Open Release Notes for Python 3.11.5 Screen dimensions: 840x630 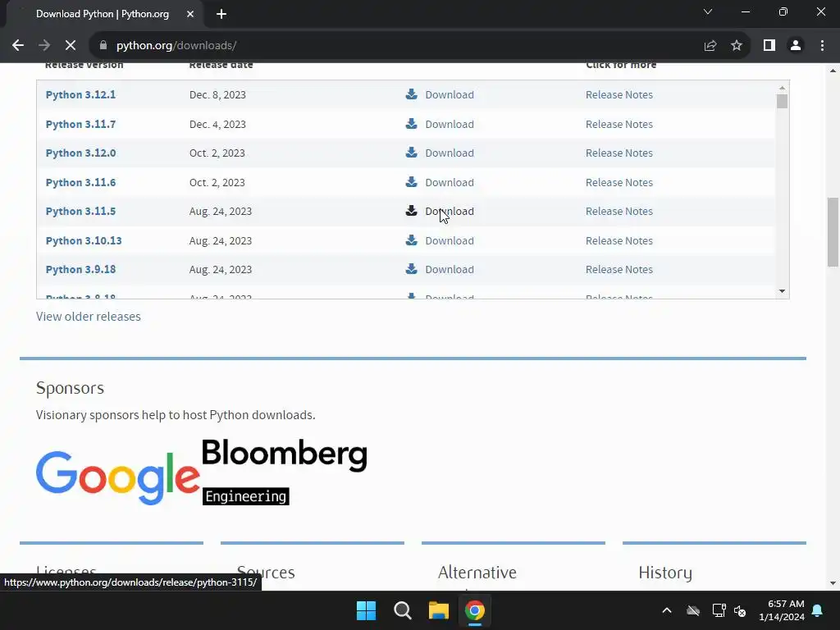coord(619,212)
